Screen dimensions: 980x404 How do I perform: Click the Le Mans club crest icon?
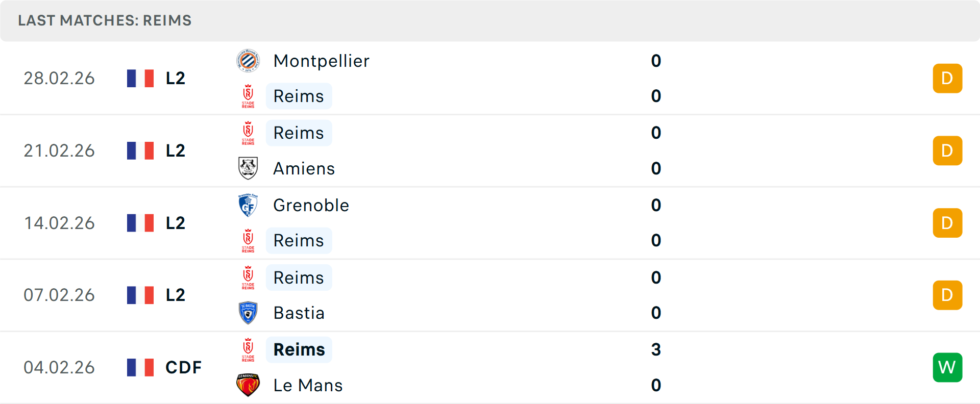(248, 385)
